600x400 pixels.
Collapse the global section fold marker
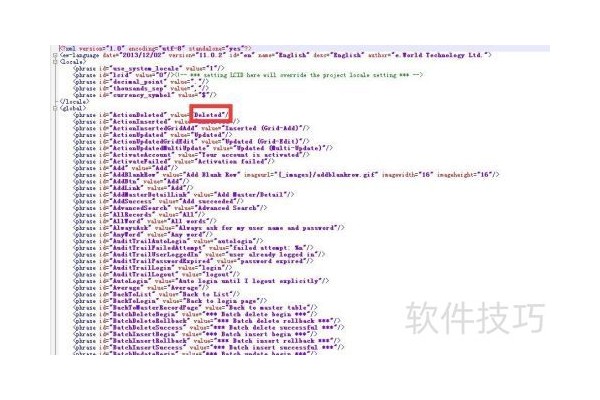click(55, 108)
